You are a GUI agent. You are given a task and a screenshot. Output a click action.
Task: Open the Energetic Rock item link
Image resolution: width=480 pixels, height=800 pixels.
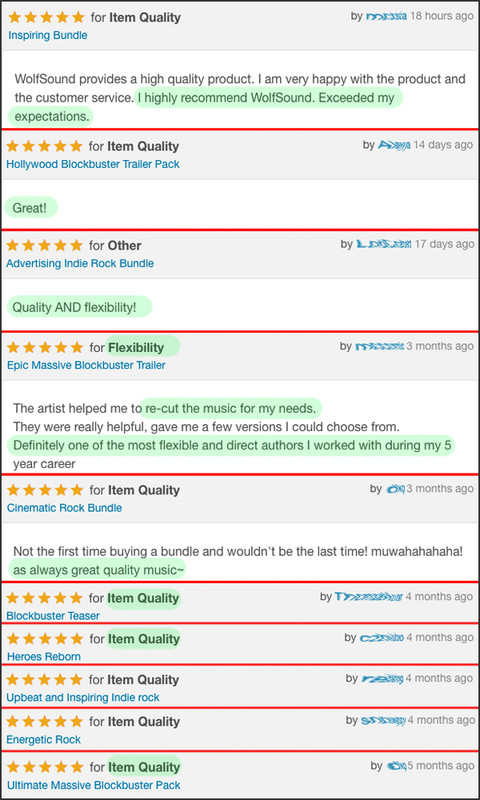(x=44, y=739)
